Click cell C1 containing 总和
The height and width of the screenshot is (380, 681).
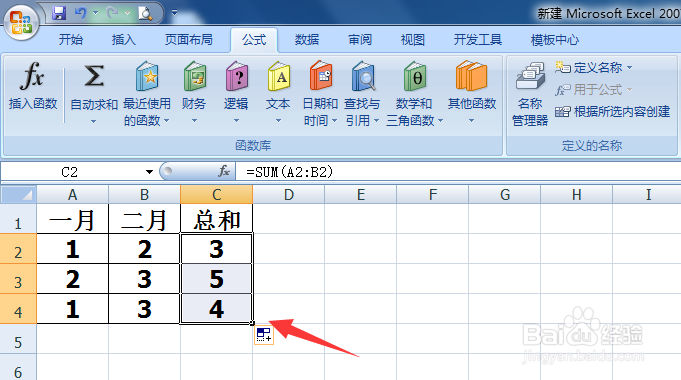tap(216, 219)
